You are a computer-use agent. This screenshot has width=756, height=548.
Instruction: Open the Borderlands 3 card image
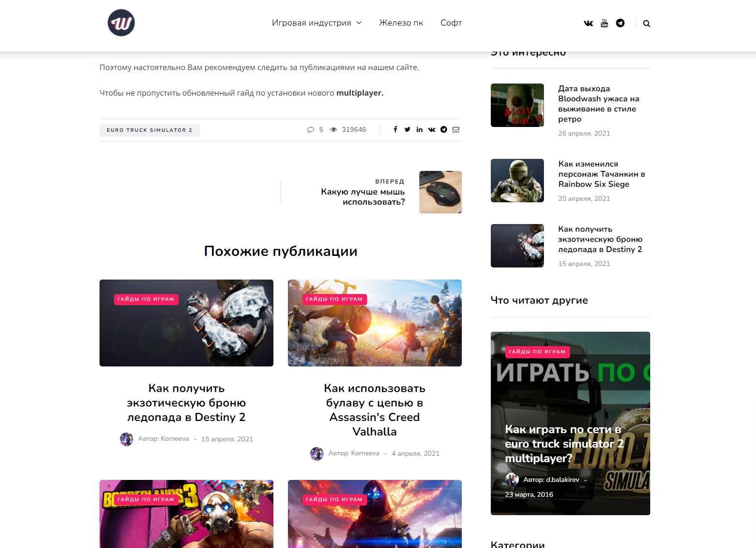(186, 514)
